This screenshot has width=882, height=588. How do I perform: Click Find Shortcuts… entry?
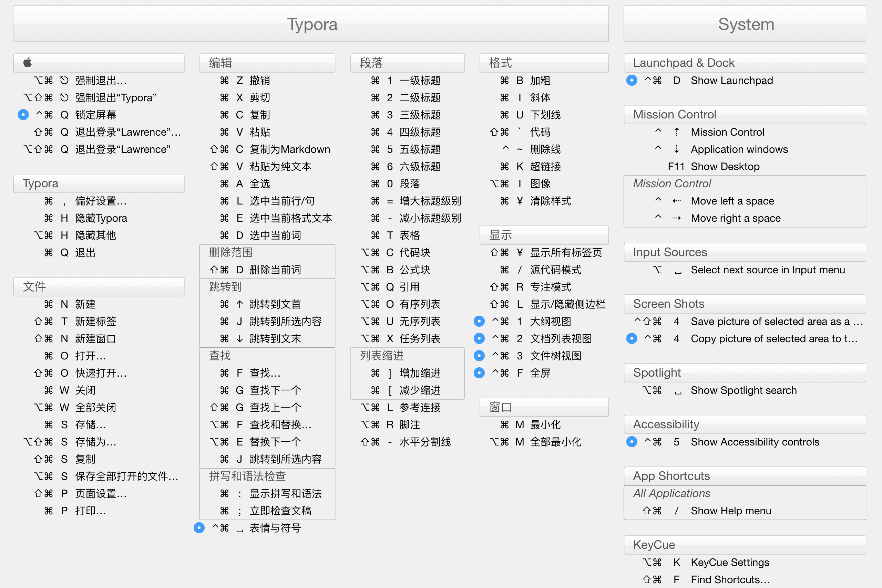(706, 579)
